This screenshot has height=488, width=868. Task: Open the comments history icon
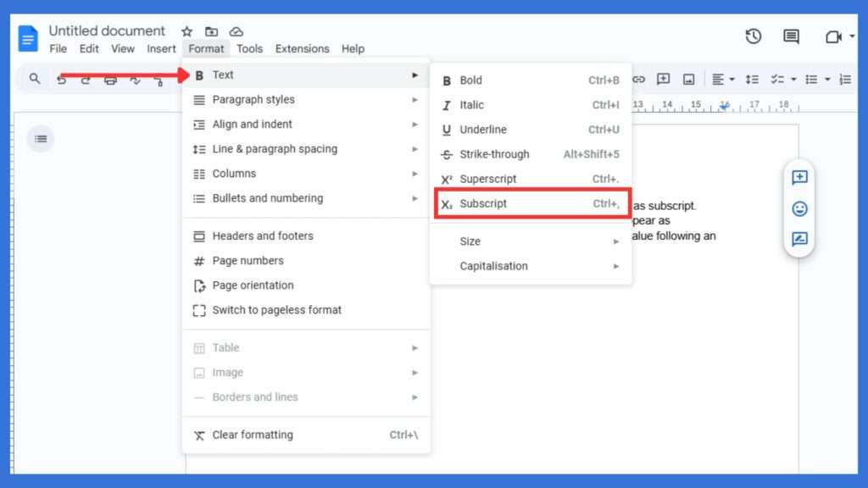791,36
